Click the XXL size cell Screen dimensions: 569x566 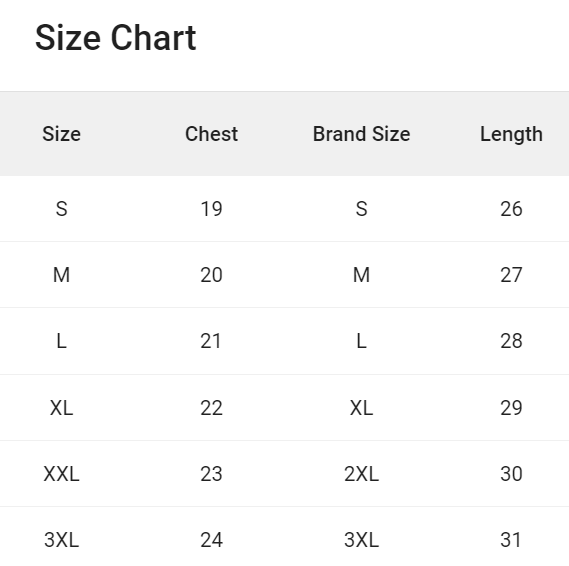(x=61, y=474)
